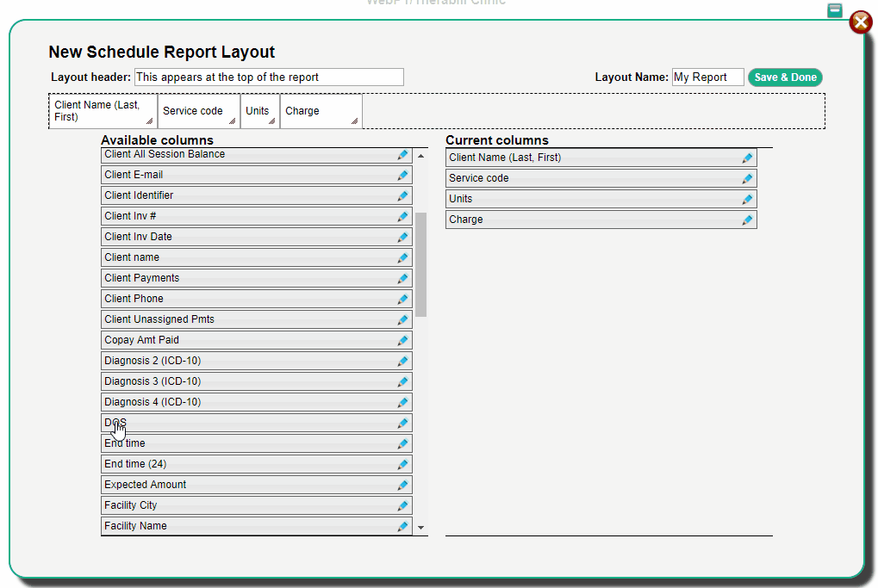Click the pencil icon for Client name
The height and width of the screenshot is (588, 878).
pyautogui.click(x=402, y=258)
